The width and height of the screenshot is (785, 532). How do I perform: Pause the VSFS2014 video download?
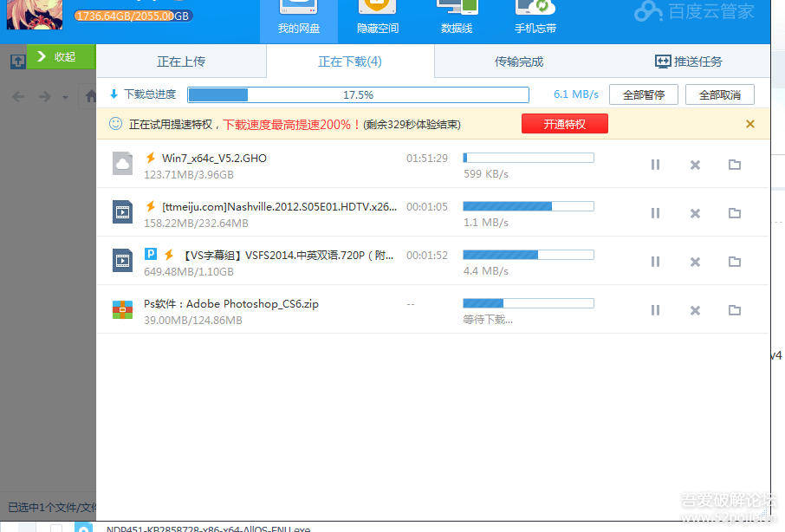[x=655, y=262]
